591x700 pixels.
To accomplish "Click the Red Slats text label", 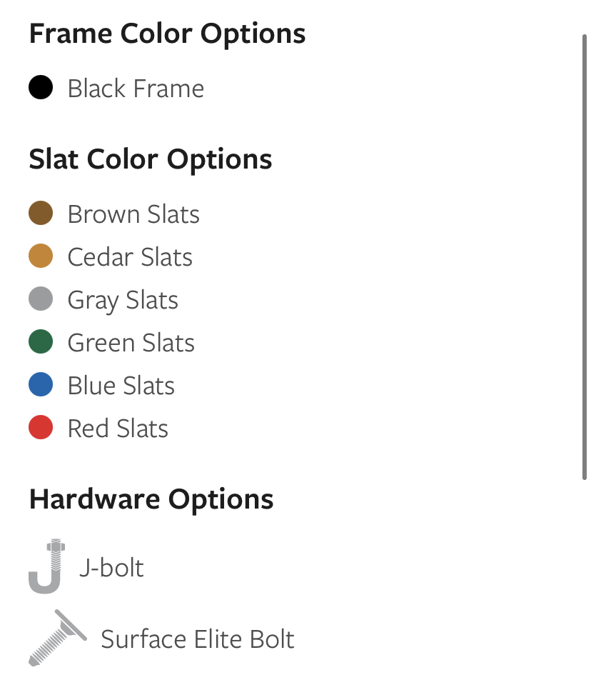I will (x=118, y=429).
